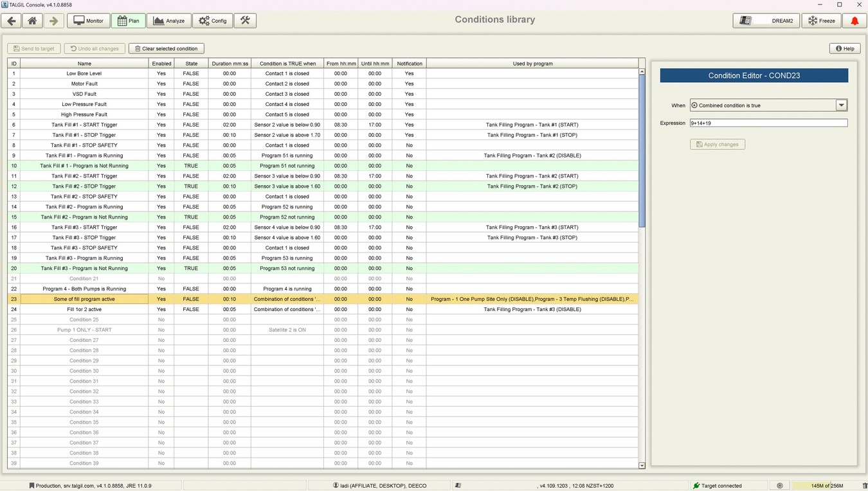Select the Fill 1or 2 active condition
This screenshot has height=491, width=868.
[323, 310]
